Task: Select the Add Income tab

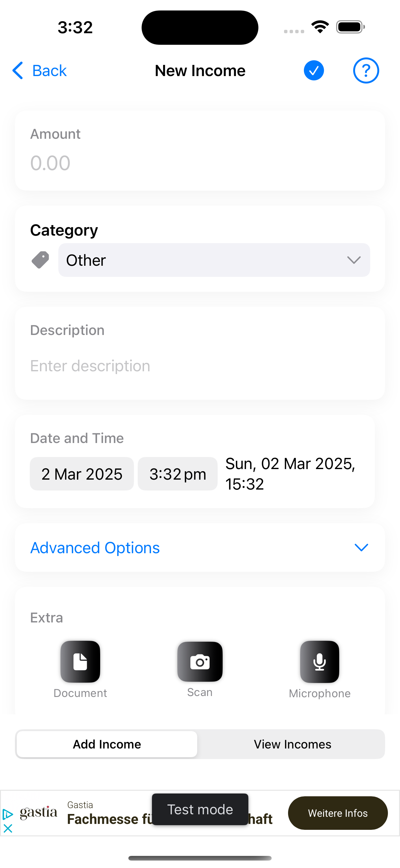Action: click(107, 744)
